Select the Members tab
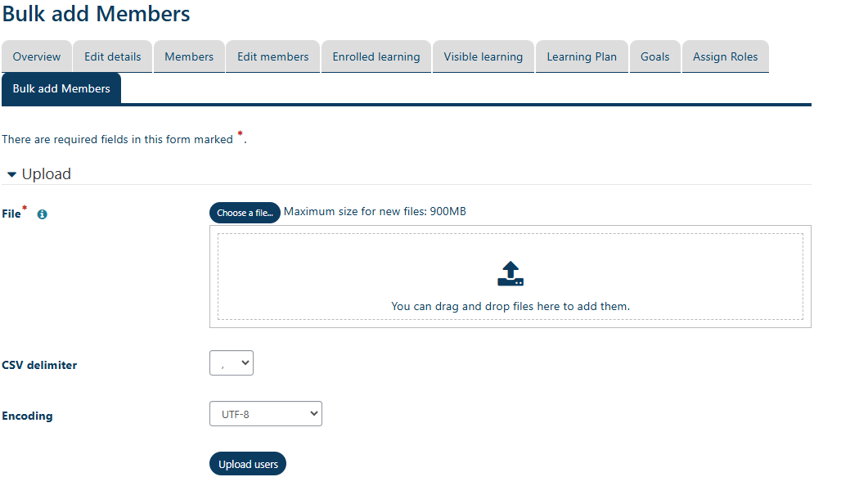 (189, 56)
